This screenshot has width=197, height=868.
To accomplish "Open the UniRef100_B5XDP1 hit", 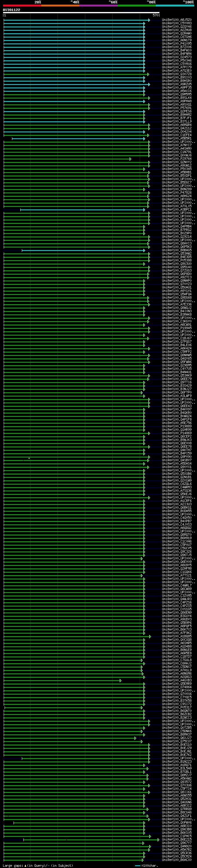I will [x=176, y=176].
